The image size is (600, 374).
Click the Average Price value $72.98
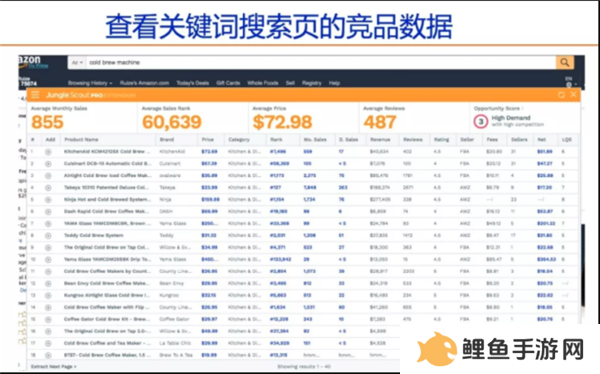click(282, 122)
